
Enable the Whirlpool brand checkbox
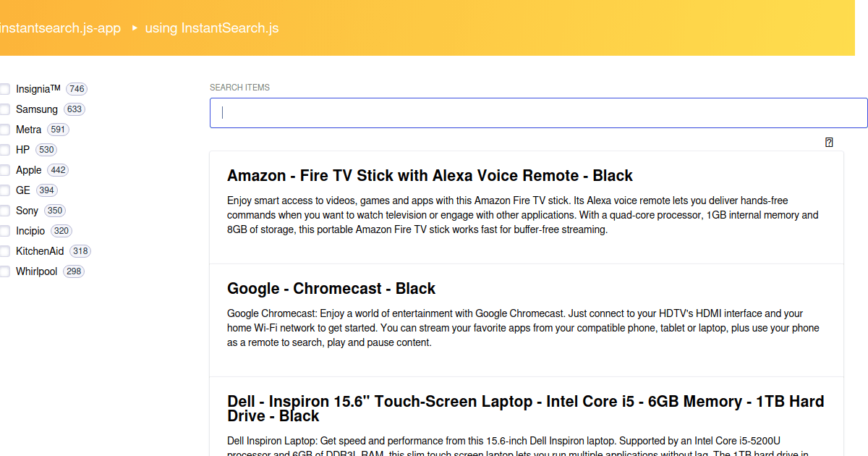coord(4,271)
